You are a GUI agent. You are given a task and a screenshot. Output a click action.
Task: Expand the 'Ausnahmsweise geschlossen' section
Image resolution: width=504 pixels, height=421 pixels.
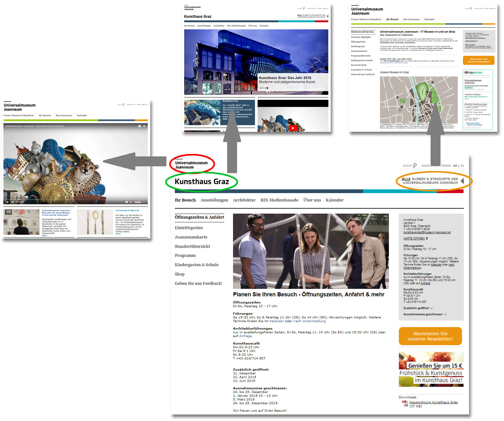click(x=446, y=314)
